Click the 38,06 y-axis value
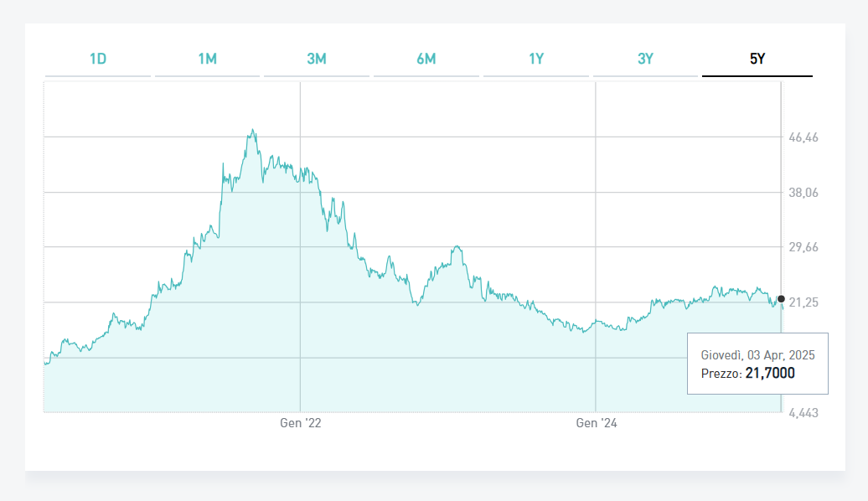 tap(803, 193)
